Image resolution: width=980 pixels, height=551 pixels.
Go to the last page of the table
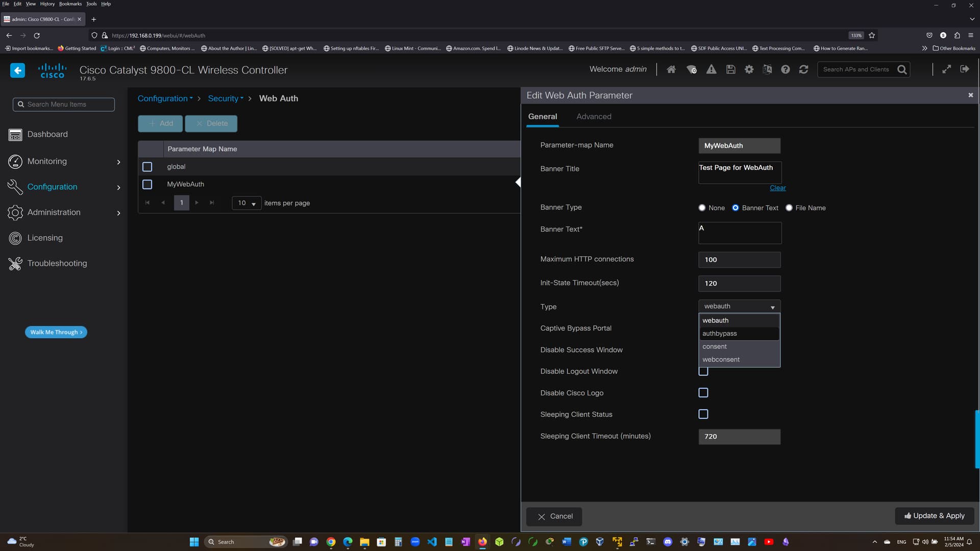click(212, 203)
